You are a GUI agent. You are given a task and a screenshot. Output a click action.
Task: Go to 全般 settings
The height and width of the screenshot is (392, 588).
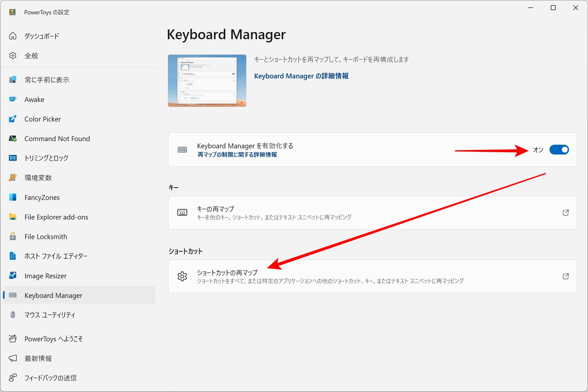click(x=79, y=56)
